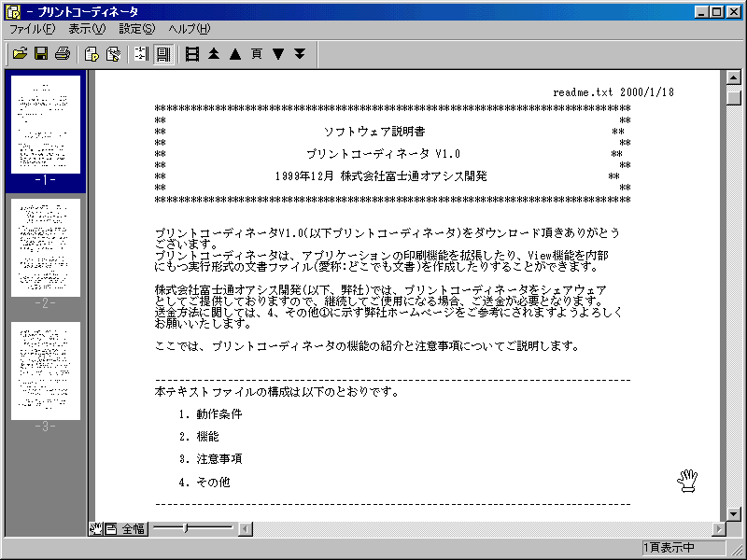Click the document settings tools icon
Viewport: 747px width, 560px height.
coord(113,54)
